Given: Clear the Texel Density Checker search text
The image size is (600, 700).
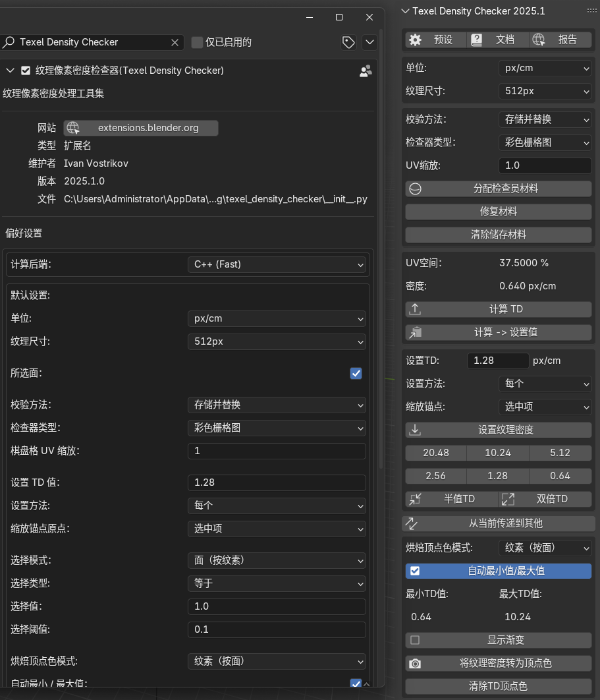Looking at the screenshot, I should pyautogui.click(x=175, y=42).
